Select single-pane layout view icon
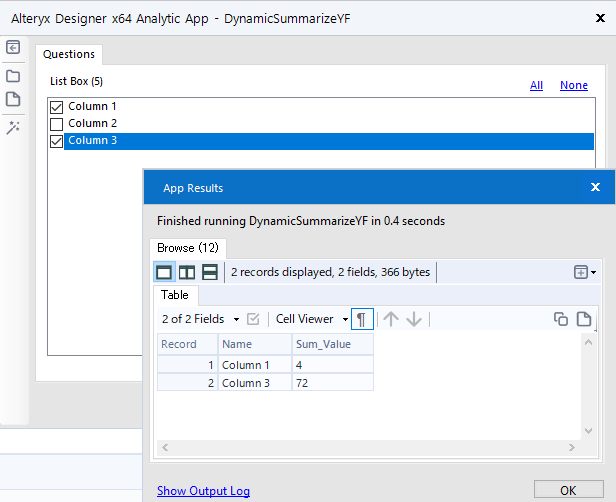Viewport: 616px width, 502px height. (164, 272)
